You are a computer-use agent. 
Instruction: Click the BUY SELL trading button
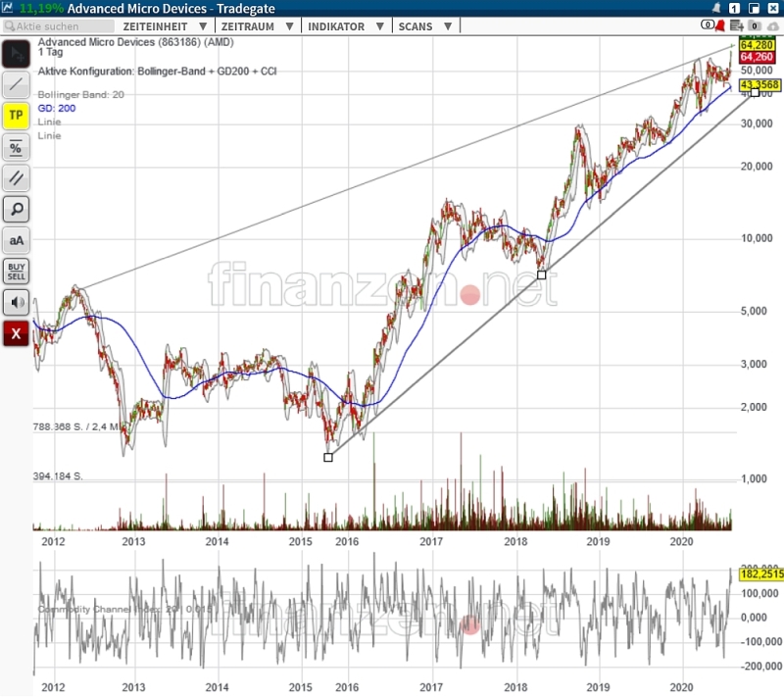point(16,272)
